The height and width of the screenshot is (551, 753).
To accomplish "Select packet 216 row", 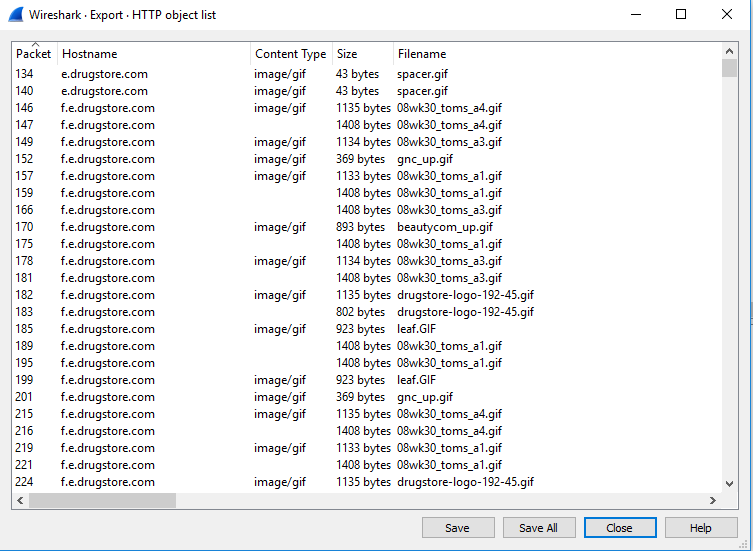I will 366,431.
